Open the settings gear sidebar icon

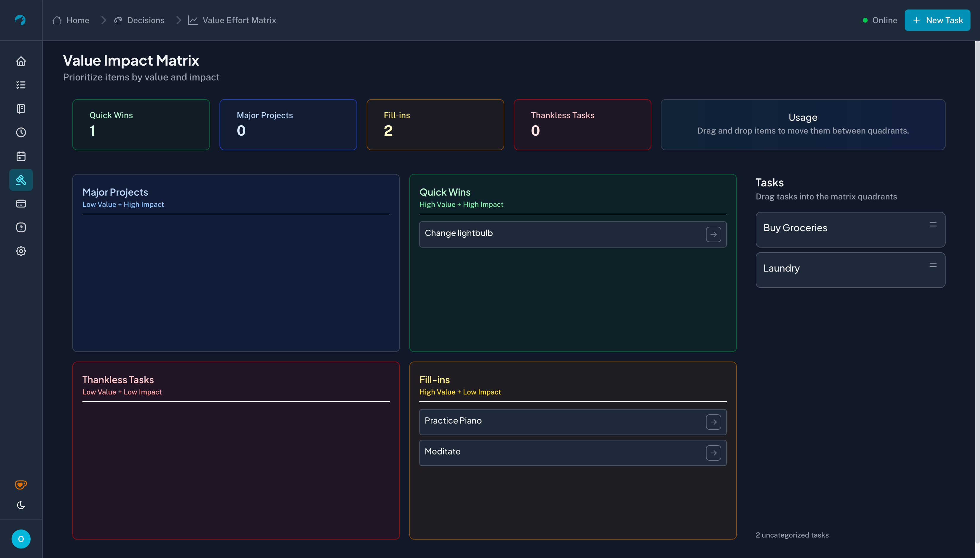click(21, 251)
